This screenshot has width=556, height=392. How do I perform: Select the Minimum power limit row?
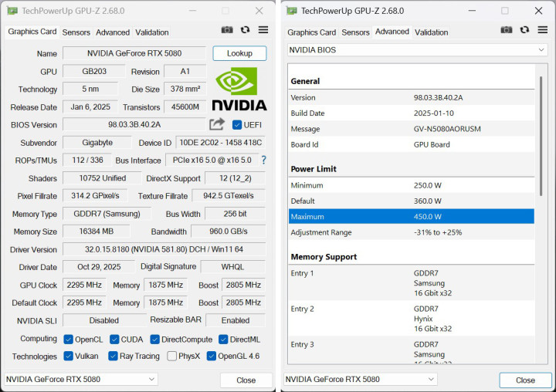(x=411, y=186)
